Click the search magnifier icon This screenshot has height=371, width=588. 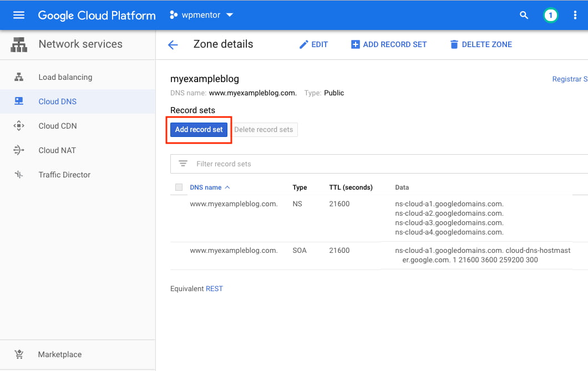click(x=524, y=15)
